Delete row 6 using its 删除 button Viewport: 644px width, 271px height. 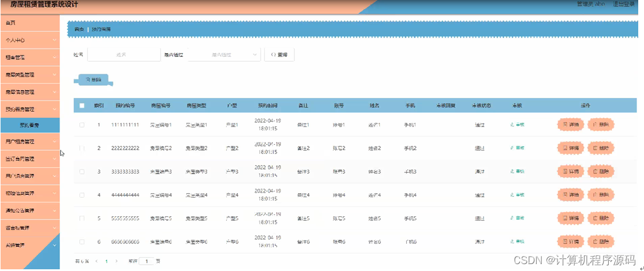[601, 242]
